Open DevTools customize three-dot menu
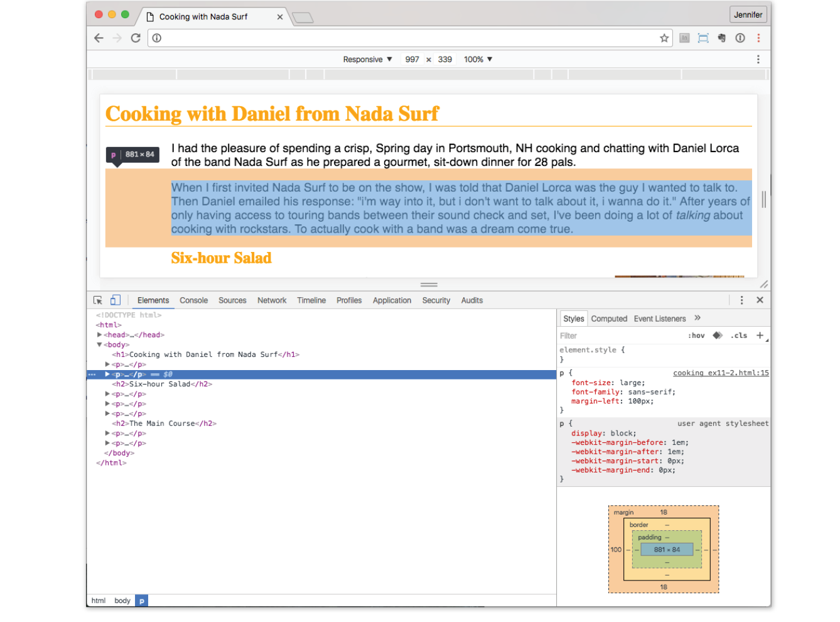The image size is (840, 622). pyautogui.click(x=741, y=300)
